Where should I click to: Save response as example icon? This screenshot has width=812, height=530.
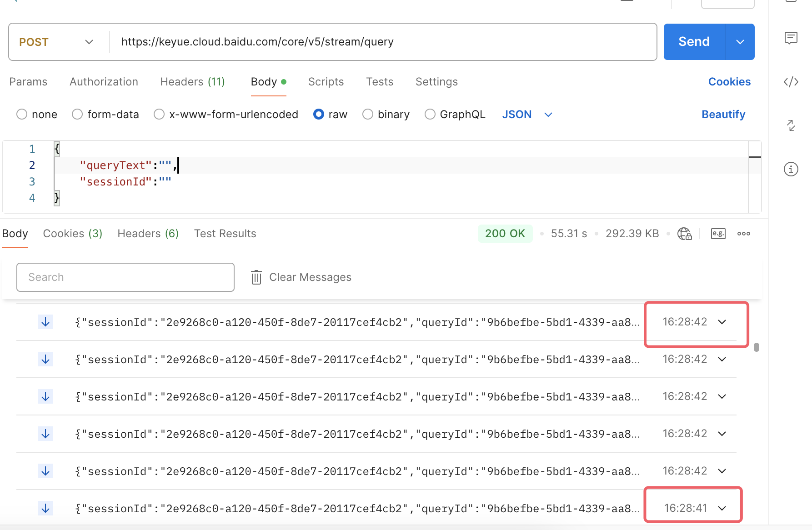(718, 234)
